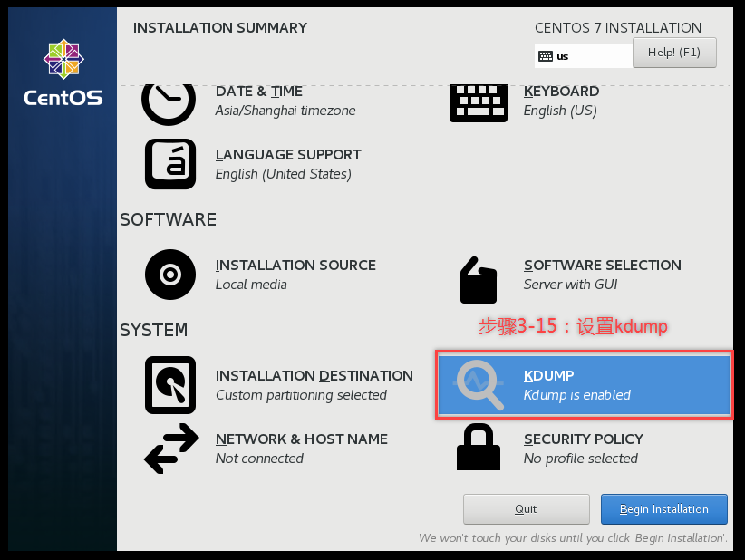Click the Begin Installation button
The height and width of the screenshot is (560, 745).
tap(663, 509)
